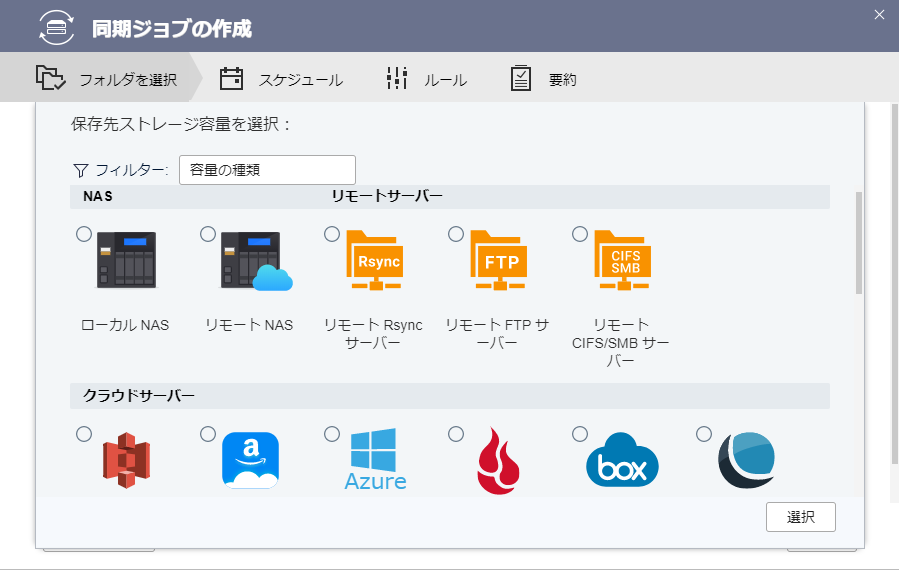The width and height of the screenshot is (899, 570).
Task: Click the Local NAS device icon
Action: tap(126, 261)
